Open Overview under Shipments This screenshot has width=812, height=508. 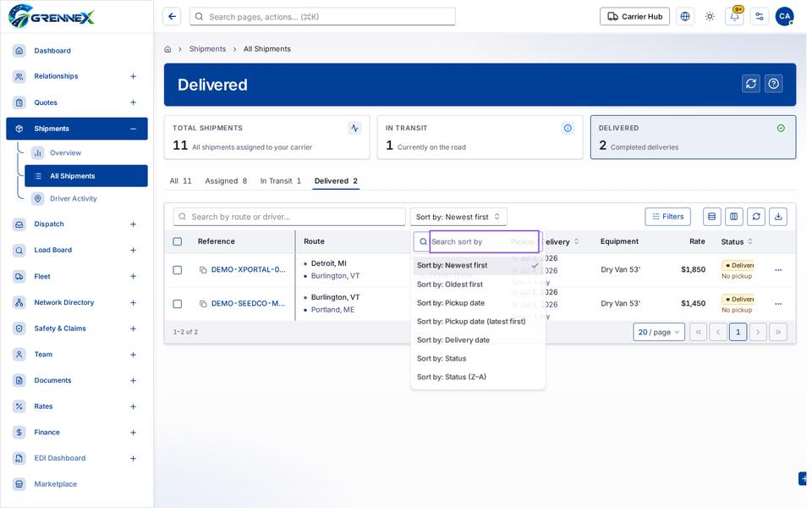pos(65,153)
